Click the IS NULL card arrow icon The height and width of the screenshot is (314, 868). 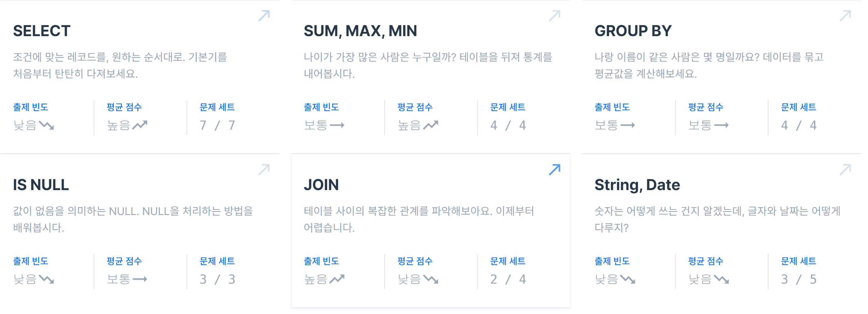[x=264, y=170]
